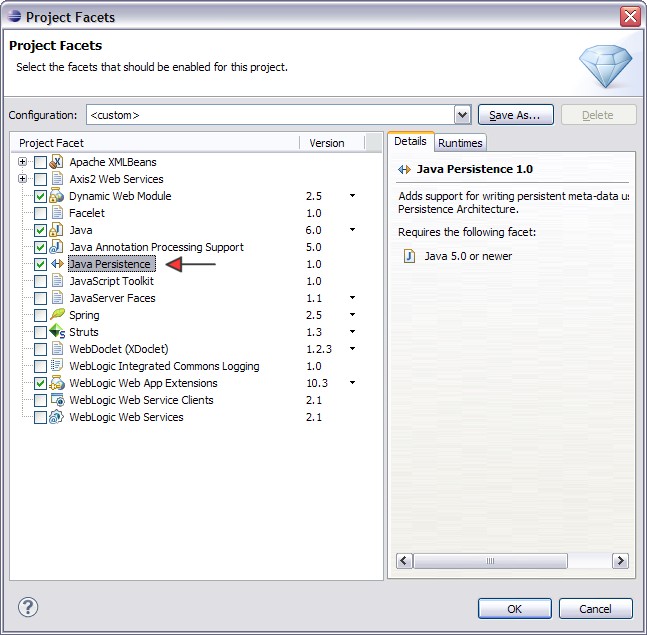Click the Java Annotation Processing Support icon
The width and height of the screenshot is (647, 635).
(57, 247)
